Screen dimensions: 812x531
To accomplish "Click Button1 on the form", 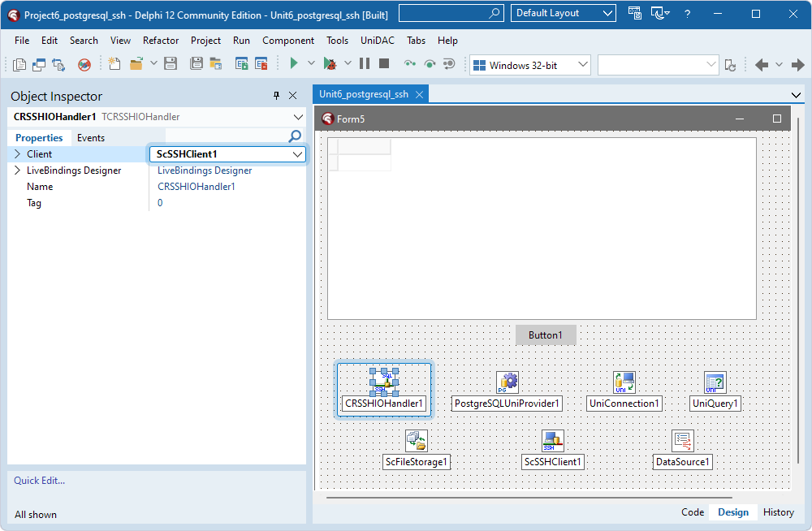I will 546,335.
